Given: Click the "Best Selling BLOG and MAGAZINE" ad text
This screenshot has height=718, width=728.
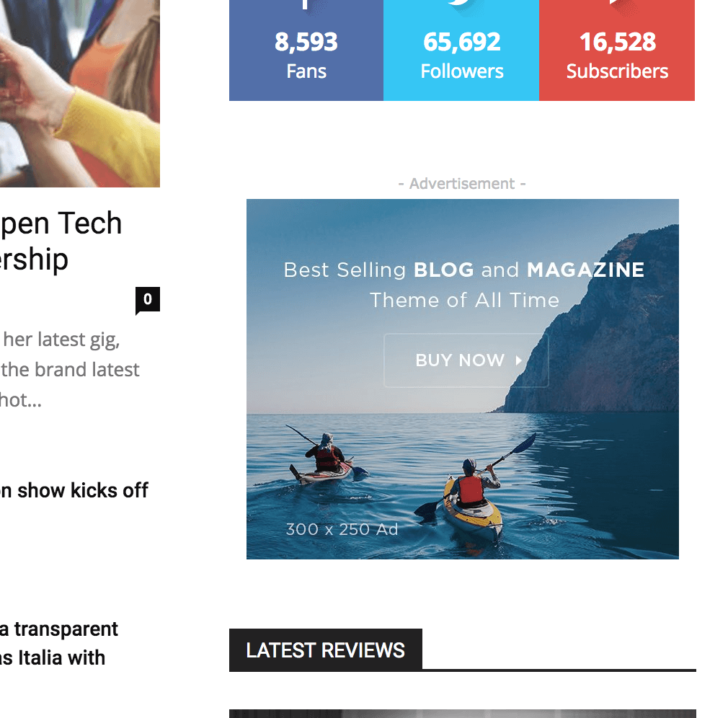Looking at the screenshot, I should pos(463,270).
